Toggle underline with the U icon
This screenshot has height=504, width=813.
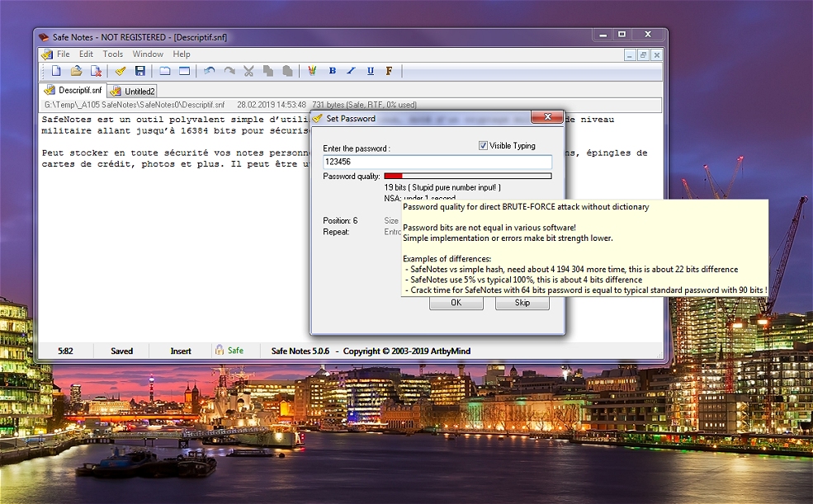point(371,71)
